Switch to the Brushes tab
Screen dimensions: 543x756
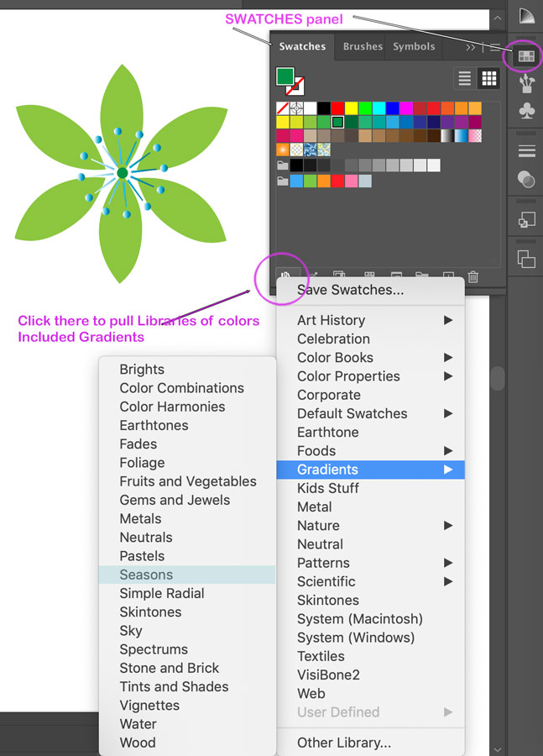[x=363, y=47]
